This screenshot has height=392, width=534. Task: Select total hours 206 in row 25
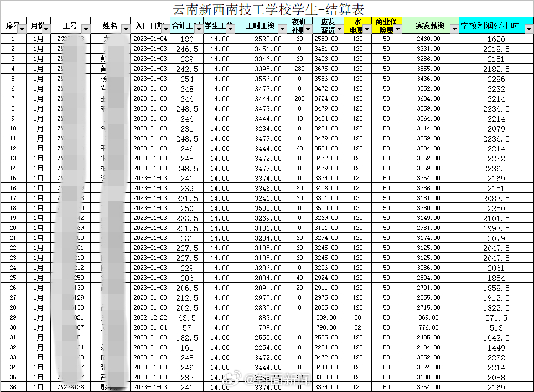187,278
